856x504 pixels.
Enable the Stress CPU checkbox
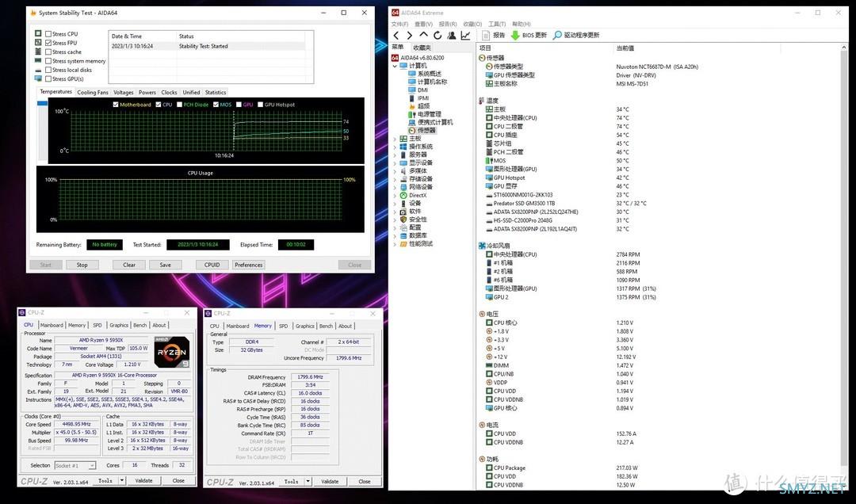(48, 34)
